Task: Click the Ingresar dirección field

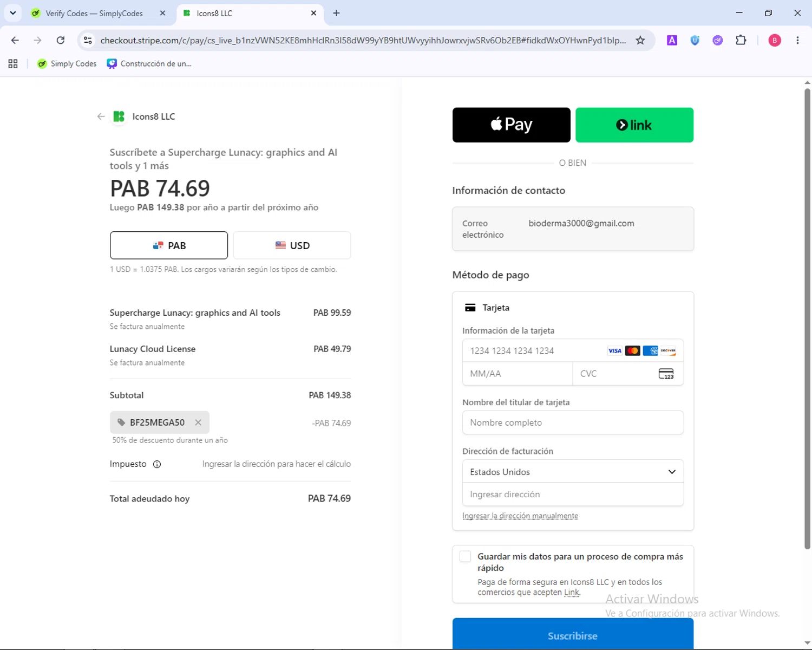Action: click(x=573, y=495)
